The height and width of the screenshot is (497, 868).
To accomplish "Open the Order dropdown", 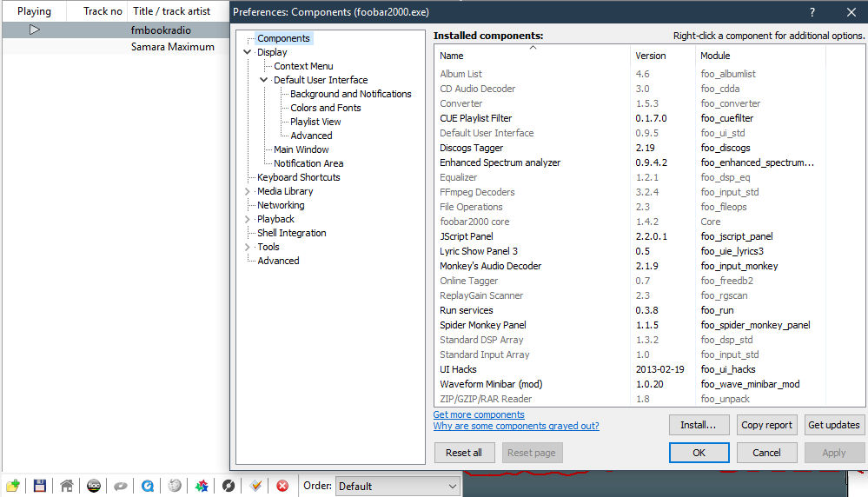I will pyautogui.click(x=398, y=486).
